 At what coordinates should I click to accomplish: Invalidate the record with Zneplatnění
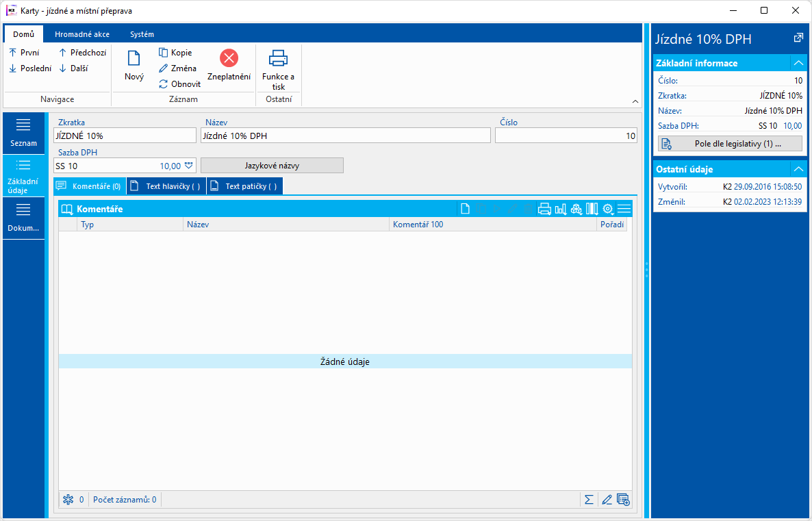click(x=229, y=65)
